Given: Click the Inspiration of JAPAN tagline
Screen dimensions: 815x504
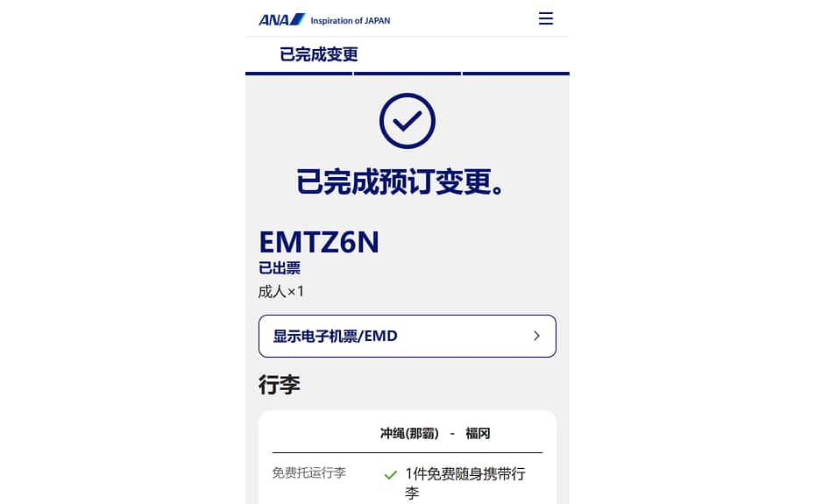Looking at the screenshot, I should click(350, 21).
